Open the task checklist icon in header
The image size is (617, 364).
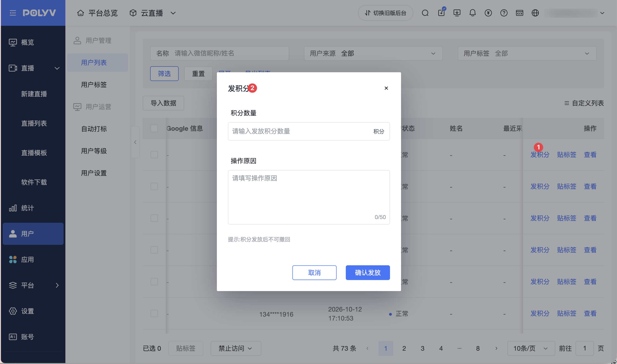(442, 12)
